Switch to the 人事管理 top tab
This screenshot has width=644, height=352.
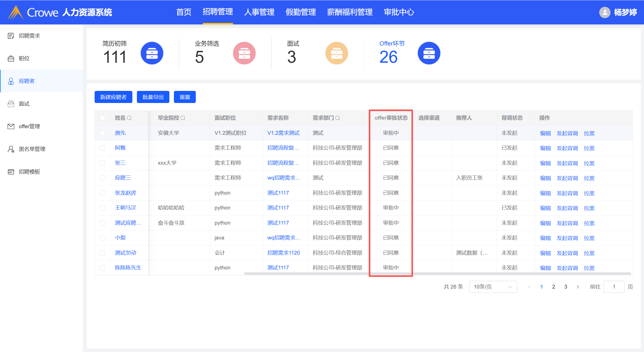coord(259,12)
